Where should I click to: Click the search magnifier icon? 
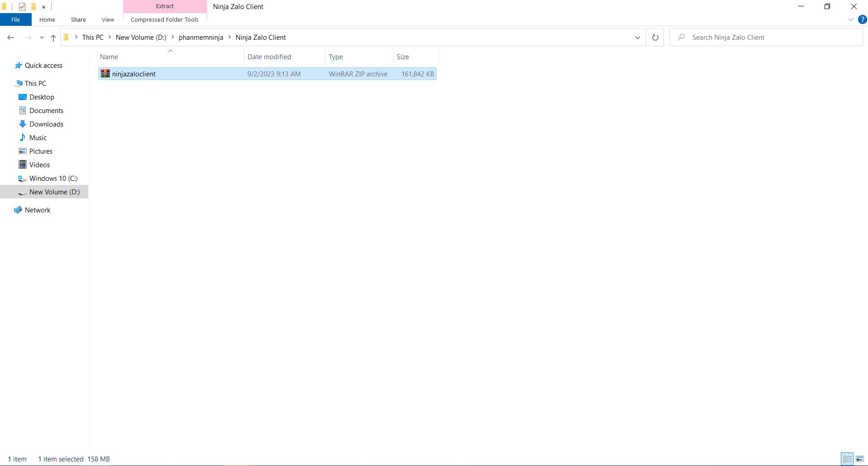pos(681,37)
